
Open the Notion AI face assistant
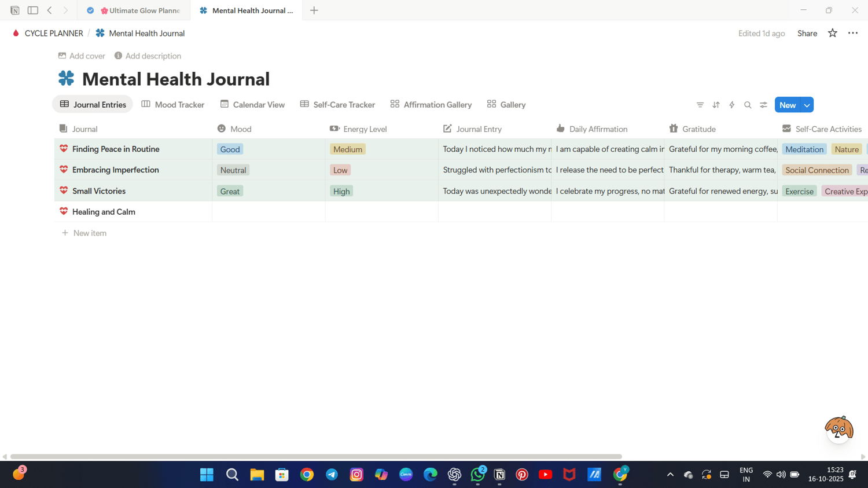pyautogui.click(x=839, y=429)
